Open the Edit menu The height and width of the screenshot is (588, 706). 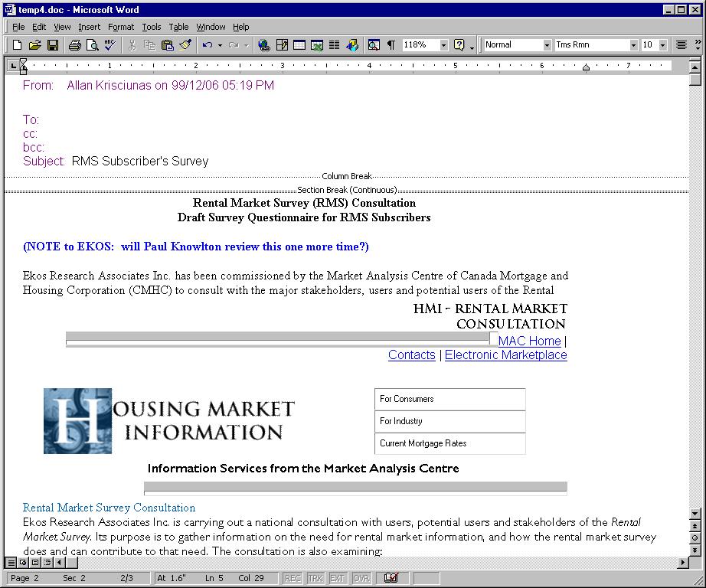click(39, 27)
